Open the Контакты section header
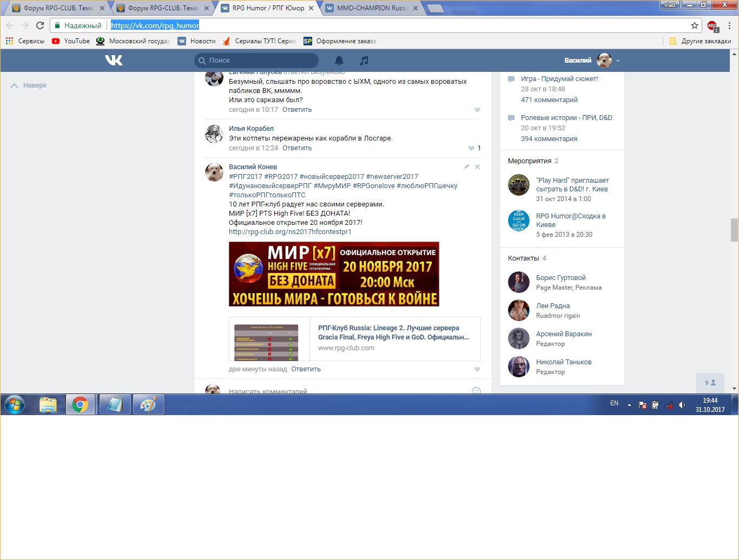 click(x=524, y=258)
